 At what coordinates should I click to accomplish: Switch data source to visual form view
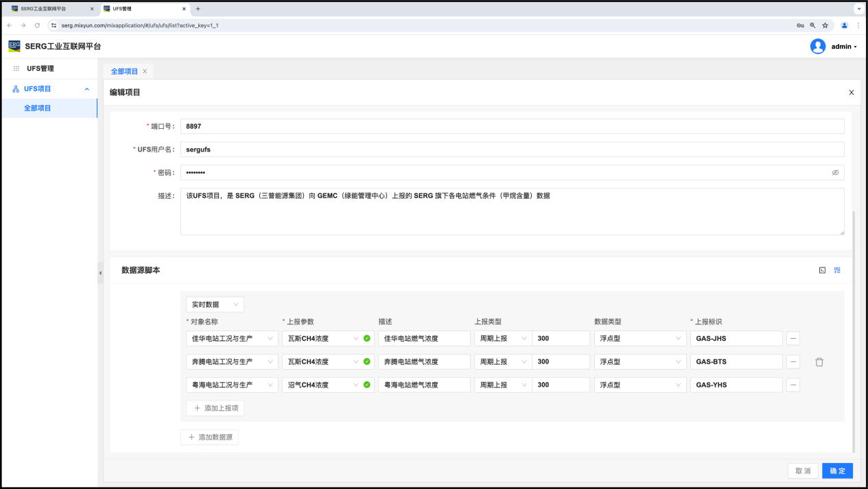coord(837,270)
